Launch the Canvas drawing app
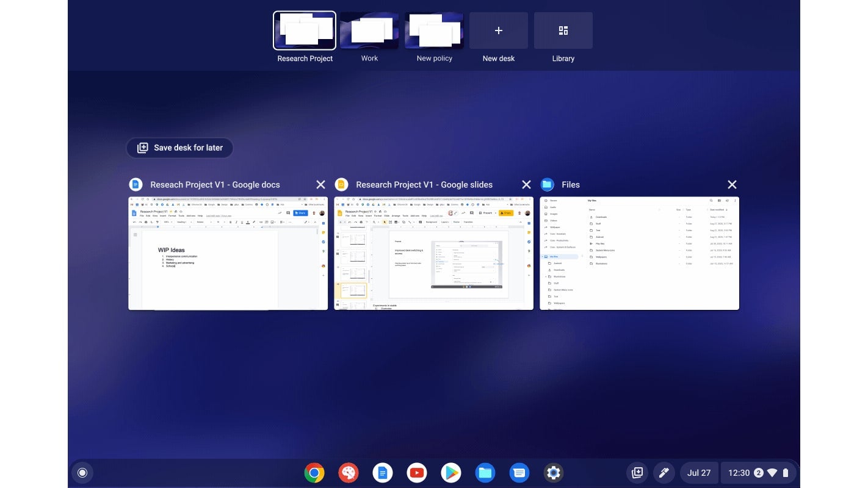Screen dimensions: 868x488 click(348, 472)
